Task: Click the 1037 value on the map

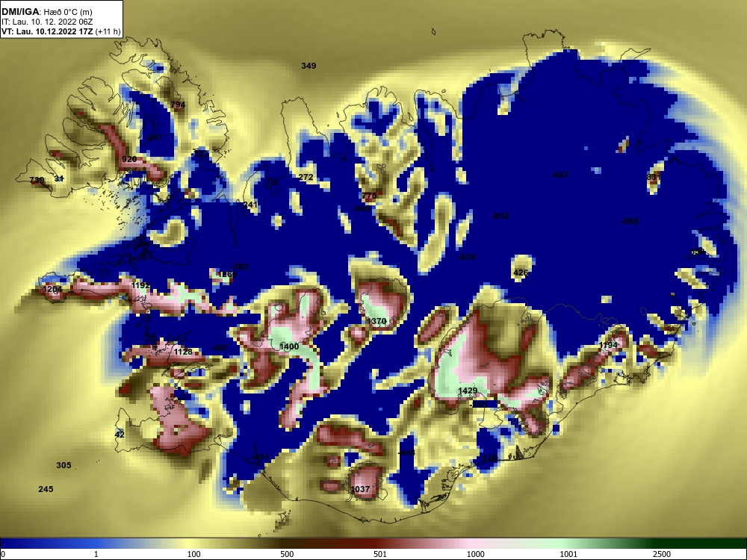Action: (360, 489)
